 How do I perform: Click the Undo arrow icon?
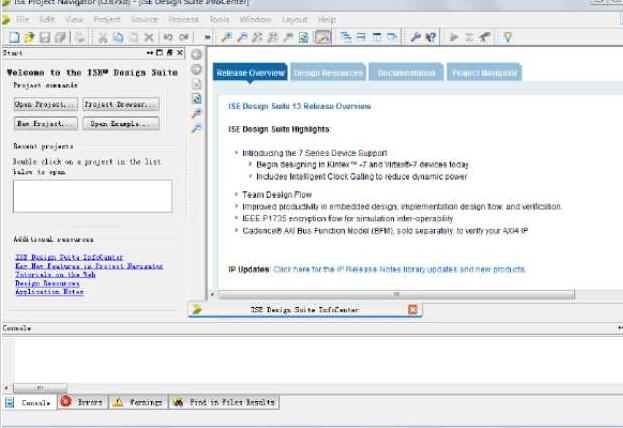[x=168, y=37]
